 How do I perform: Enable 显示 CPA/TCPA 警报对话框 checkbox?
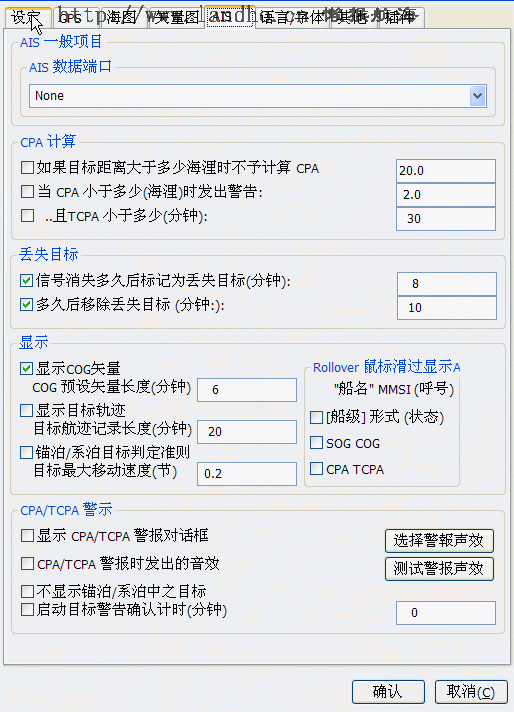pyautogui.click(x=27, y=536)
